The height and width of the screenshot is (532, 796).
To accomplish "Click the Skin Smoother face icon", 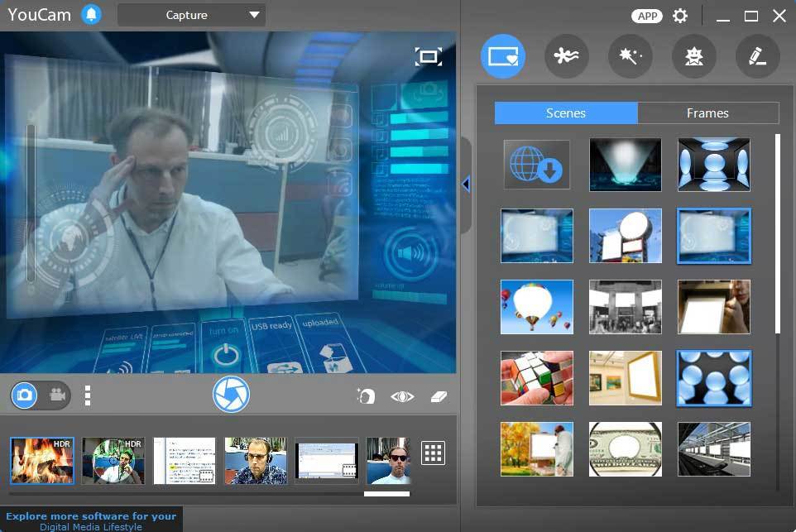I will click(365, 396).
